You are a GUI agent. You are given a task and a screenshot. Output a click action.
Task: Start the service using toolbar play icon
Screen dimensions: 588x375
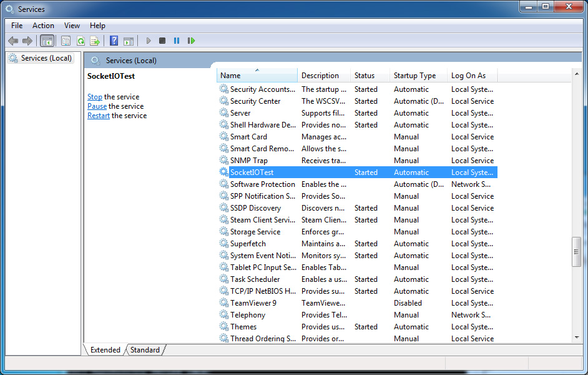tap(148, 40)
